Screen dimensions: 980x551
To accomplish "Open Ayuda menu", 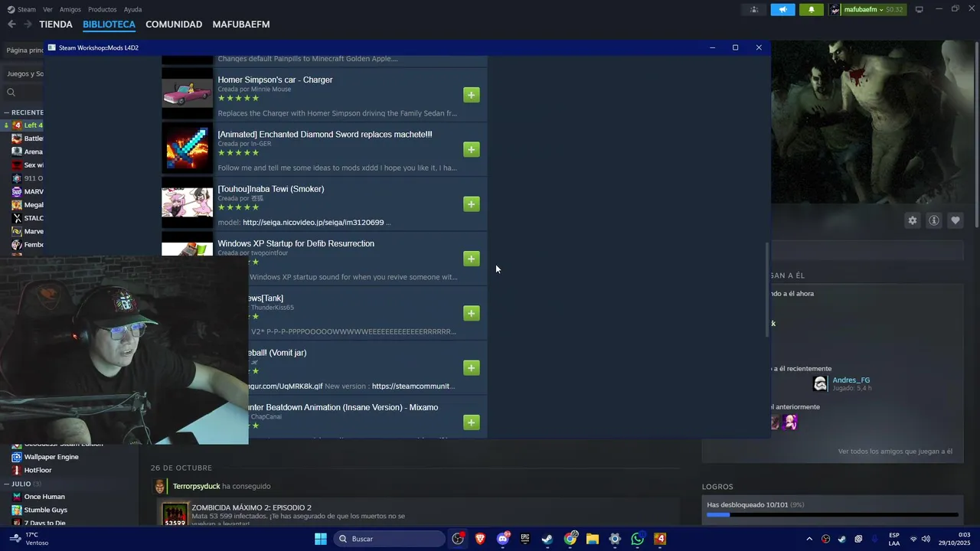I will [x=132, y=9].
